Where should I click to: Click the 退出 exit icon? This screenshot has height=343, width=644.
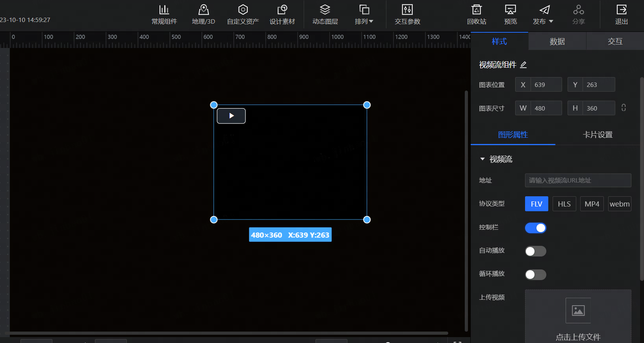621,15
